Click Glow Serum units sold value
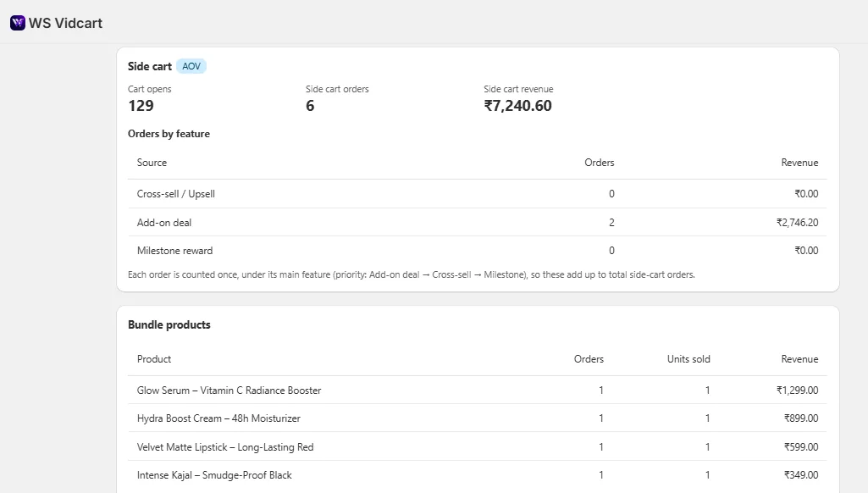The image size is (868, 493). click(707, 390)
